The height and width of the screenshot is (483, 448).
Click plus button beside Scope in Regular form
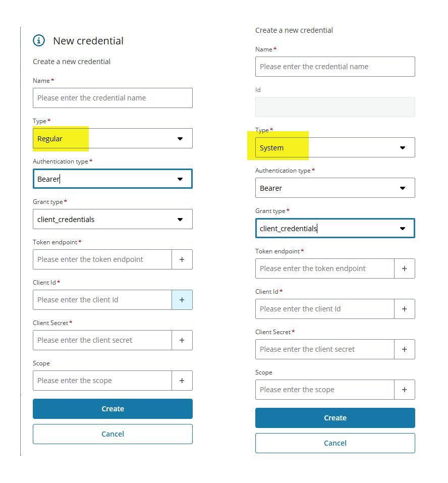click(x=182, y=381)
